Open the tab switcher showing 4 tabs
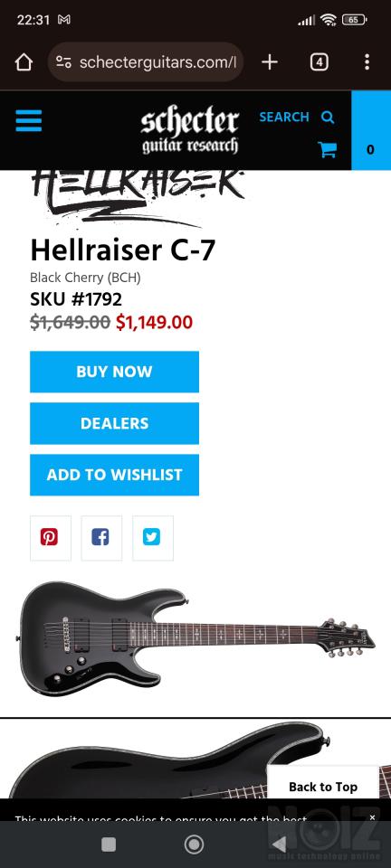This screenshot has height=868, width=391. coord(319,62)
